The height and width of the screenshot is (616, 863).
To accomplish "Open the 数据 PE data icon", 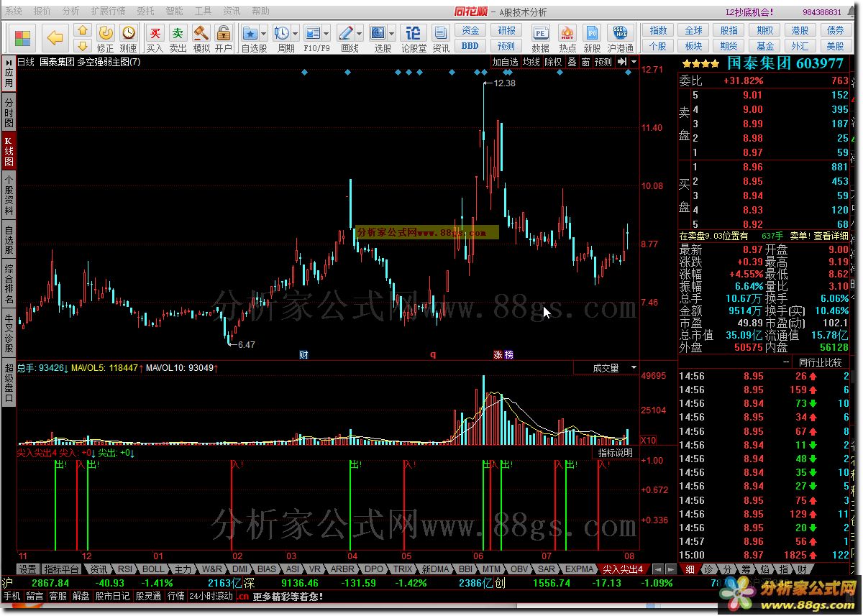I will click(x=541, y=33).
